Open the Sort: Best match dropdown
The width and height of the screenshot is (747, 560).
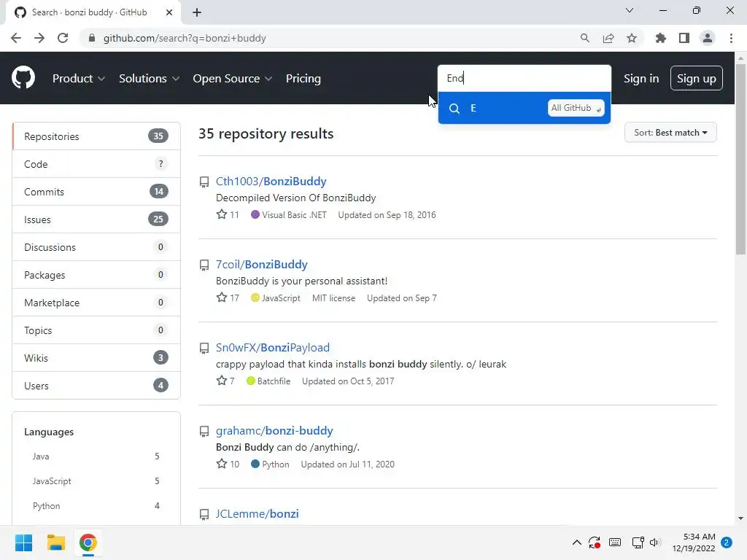coord(670,133)
